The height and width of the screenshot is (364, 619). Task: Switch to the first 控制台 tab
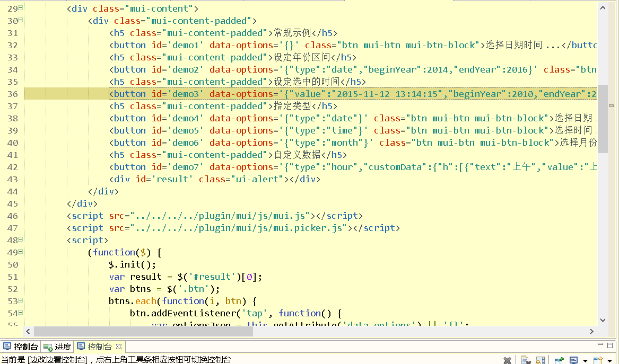point(21,347)
